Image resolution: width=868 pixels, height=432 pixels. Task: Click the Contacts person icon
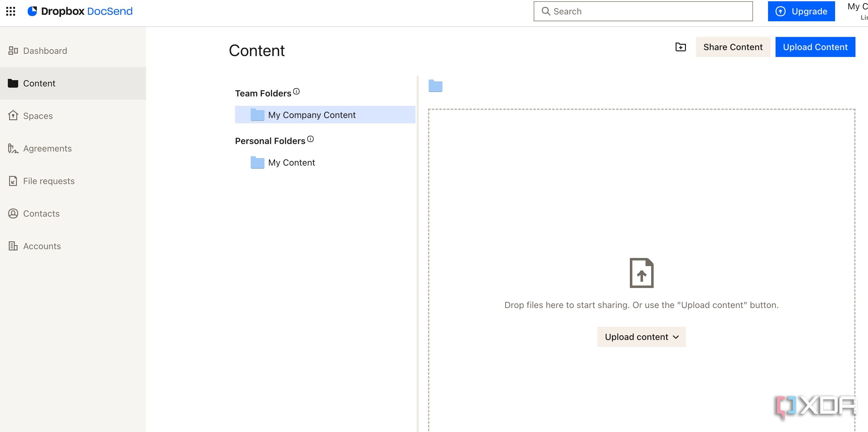13,213
